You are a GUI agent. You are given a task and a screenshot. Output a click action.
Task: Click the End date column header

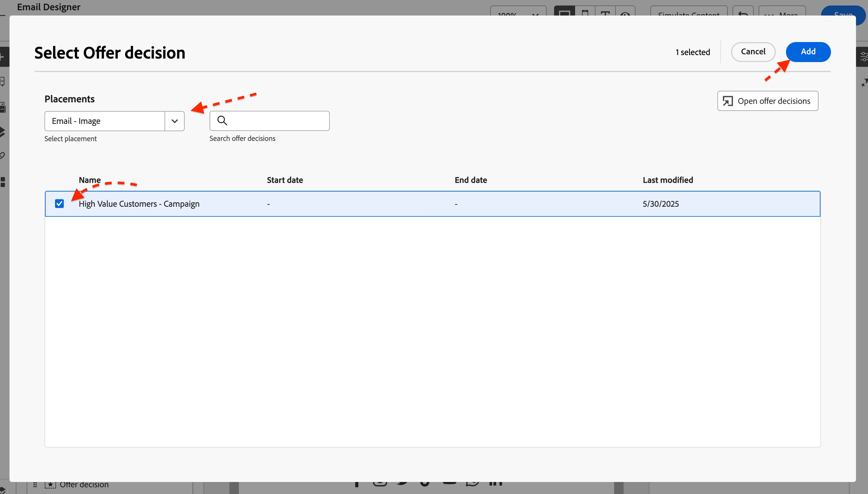pyautogui.click(x=471, y=180)
